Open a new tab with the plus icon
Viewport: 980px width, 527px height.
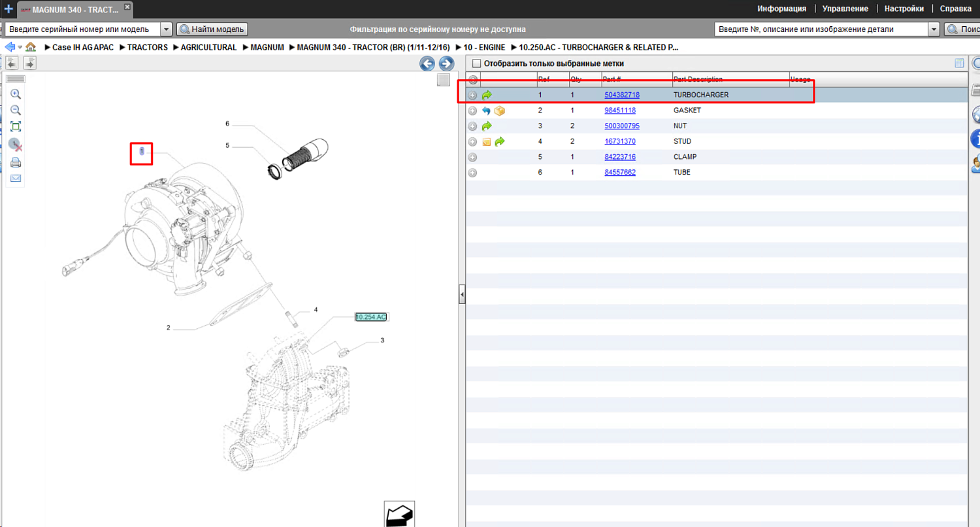(x=8, y=8)
